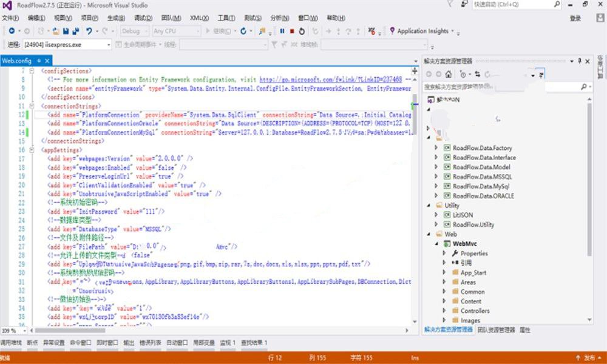Click the find-in-files icon after refresh
Image resolution: width=607 pixels, height=364 pixels.
(262, 31)
